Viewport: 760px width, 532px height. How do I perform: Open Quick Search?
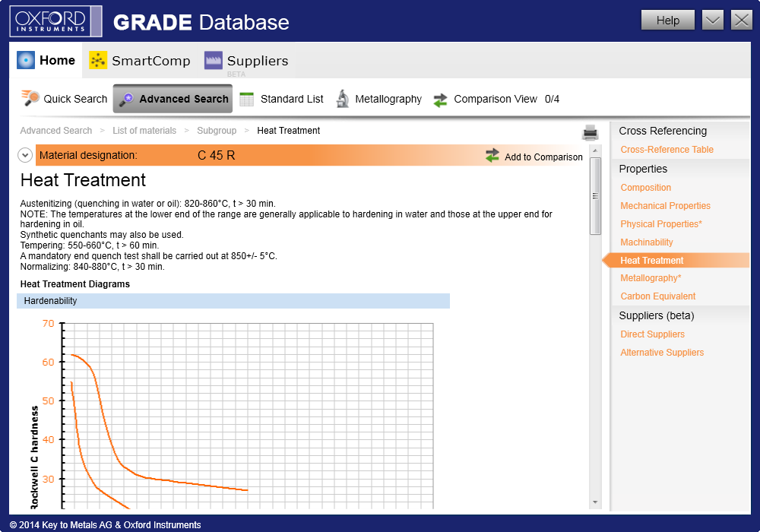64,99
